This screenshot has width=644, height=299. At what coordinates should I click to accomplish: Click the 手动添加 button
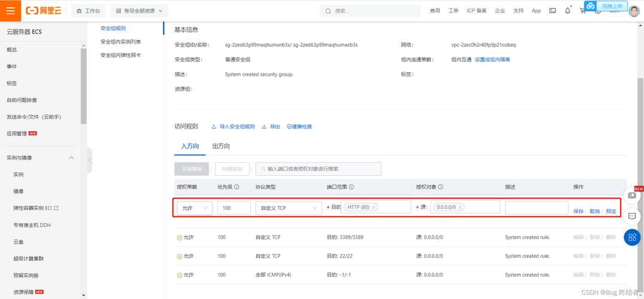click(x=192, y=169)
